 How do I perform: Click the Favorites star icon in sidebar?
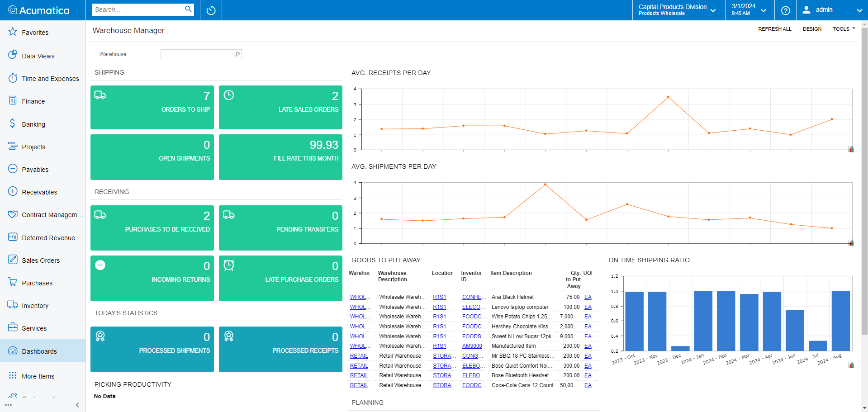coord(13,32)
